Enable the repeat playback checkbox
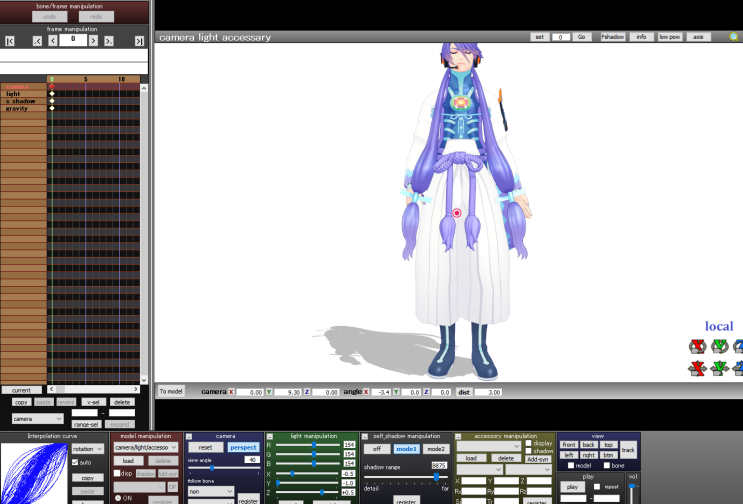This screenshot has height=504, width=743. pyautogui.click(x=597, y=487)
